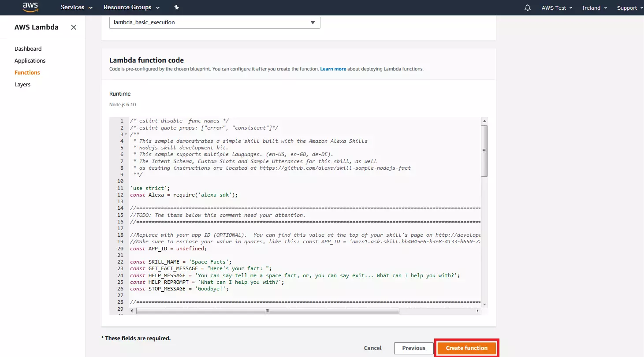Open Layers in sidebar
This screenshot has height=357, width=644.
point(22,85)
